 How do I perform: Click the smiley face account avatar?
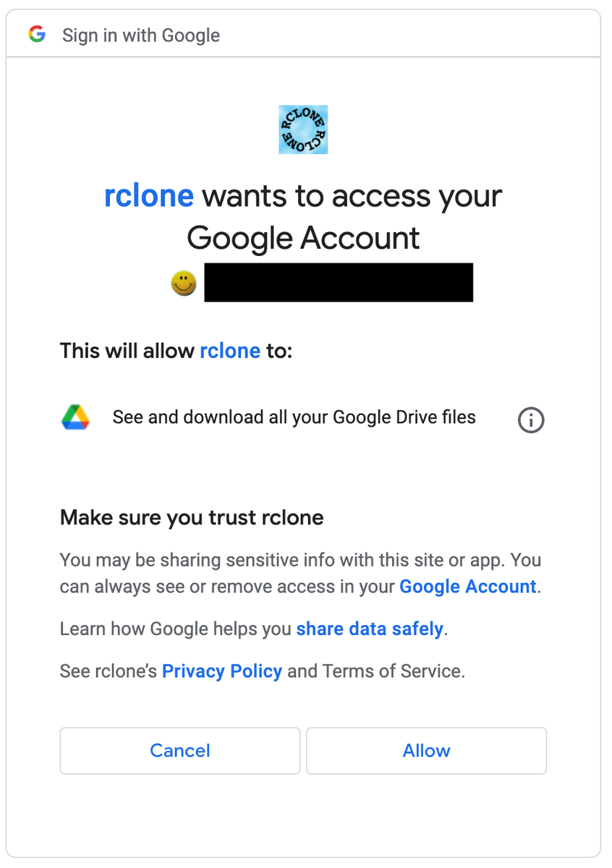(184, 283)
